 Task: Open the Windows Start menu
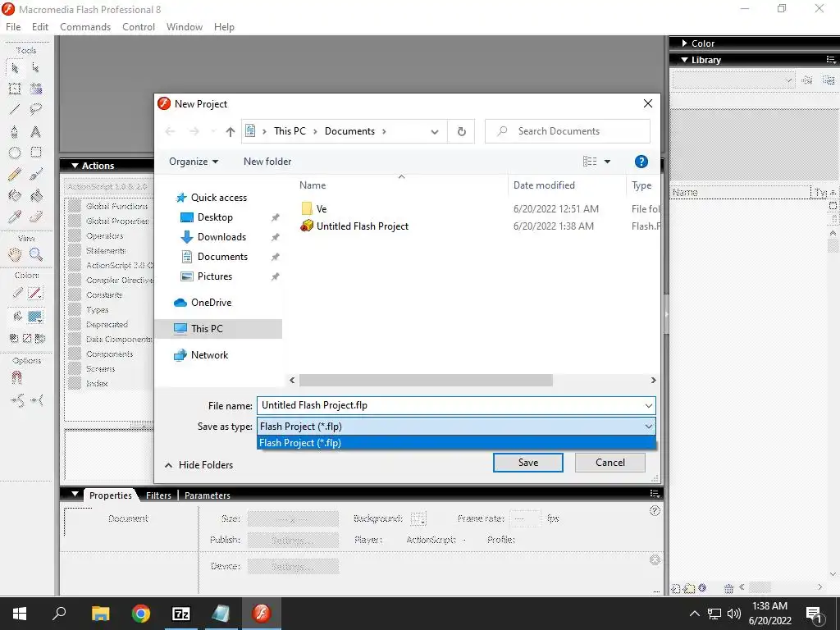[20, 614]
